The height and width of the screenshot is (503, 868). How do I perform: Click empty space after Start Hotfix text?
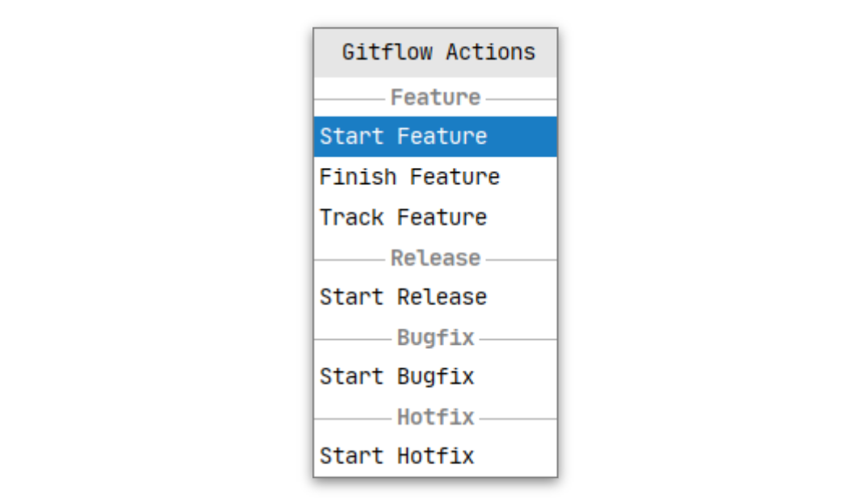pos(516,456)
